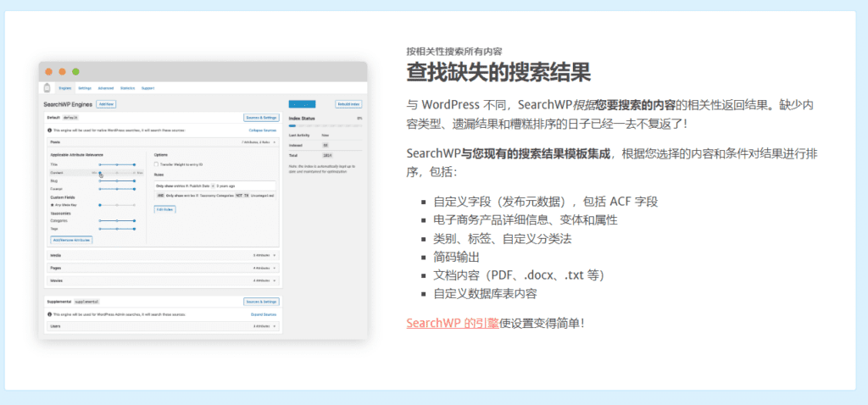Switch to the Settings tab

click(85, 88)
